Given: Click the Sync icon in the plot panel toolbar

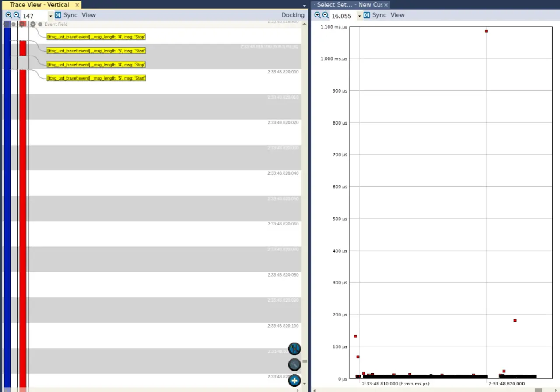Looking at the screenshot, I should coord(367,15).
